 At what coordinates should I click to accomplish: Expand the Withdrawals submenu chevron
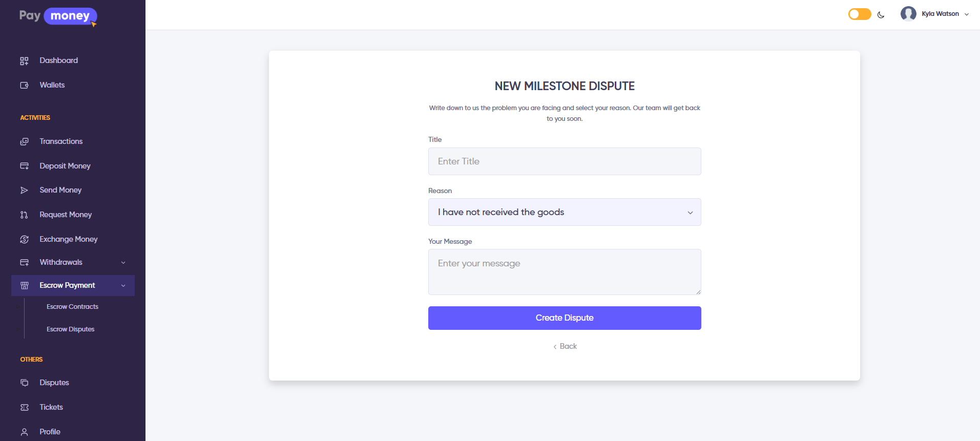point(123,263)
